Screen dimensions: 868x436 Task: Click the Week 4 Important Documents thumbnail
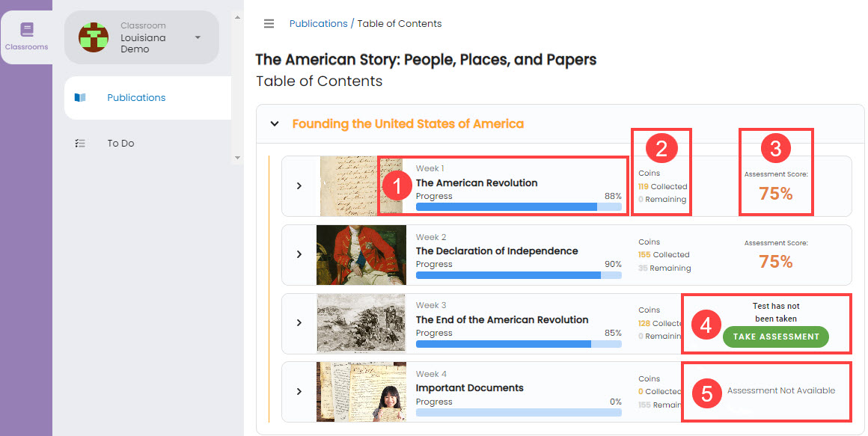tap(361, 391)
